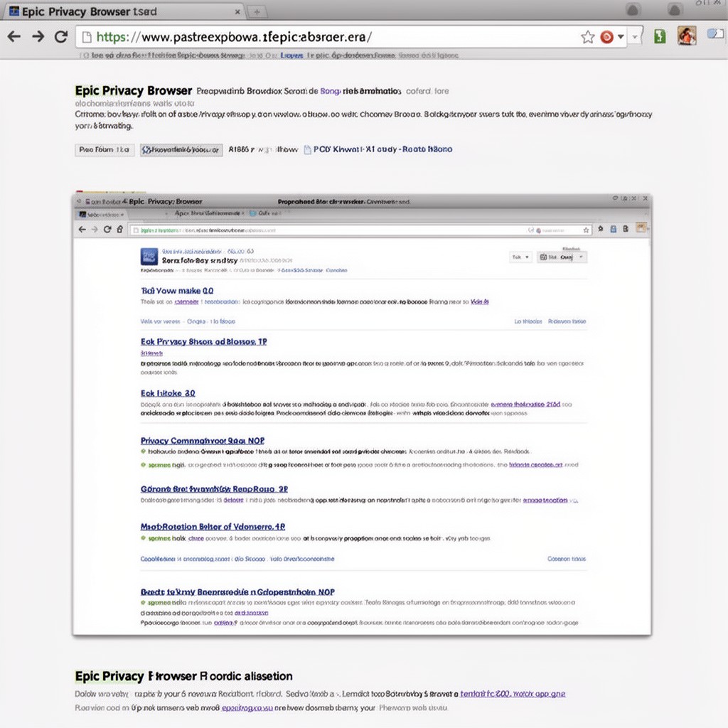Click the blue extension icon in embedded toolbar
Viewport: 728px width, 728px height.
tap(614, 229)
